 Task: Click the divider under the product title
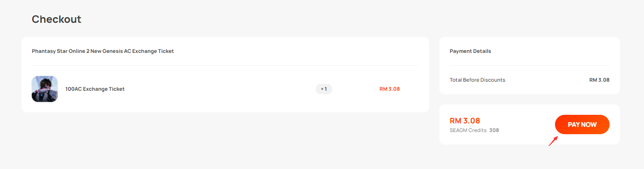(225, 65)
